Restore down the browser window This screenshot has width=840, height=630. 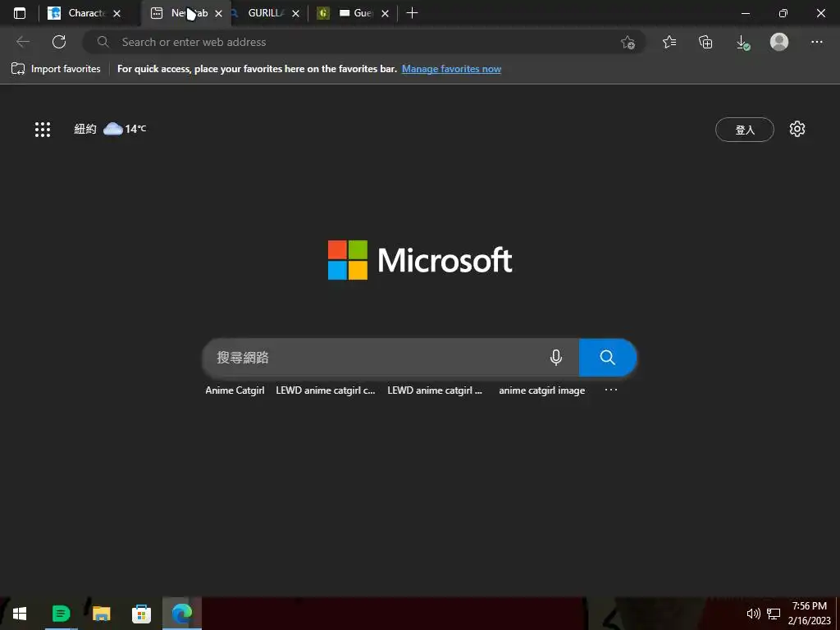[x=783, y=13]
